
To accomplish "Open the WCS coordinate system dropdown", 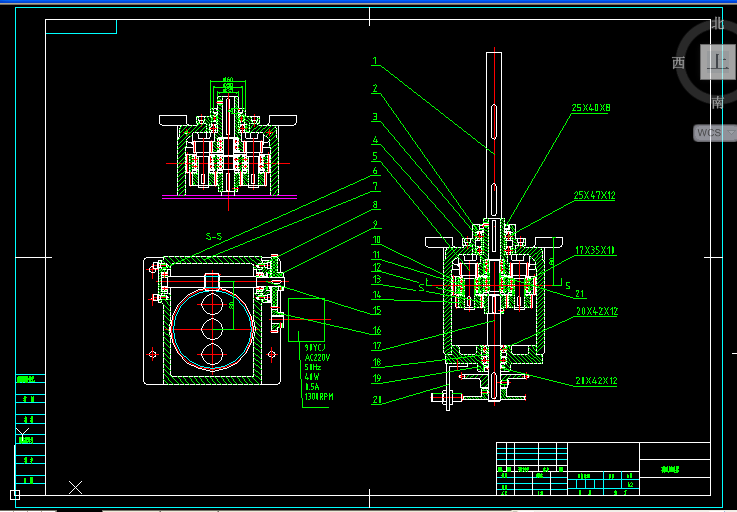I will [715, 133].
